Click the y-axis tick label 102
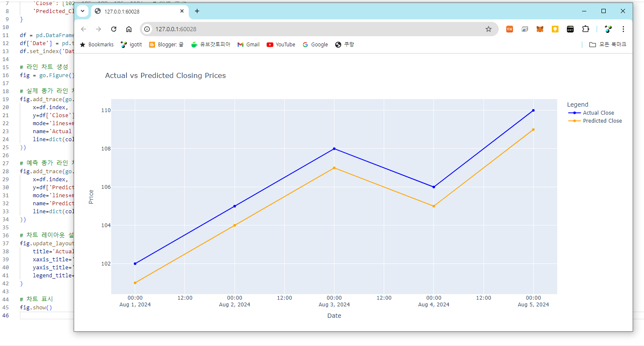The image size is (644, 346). [106, 264]
